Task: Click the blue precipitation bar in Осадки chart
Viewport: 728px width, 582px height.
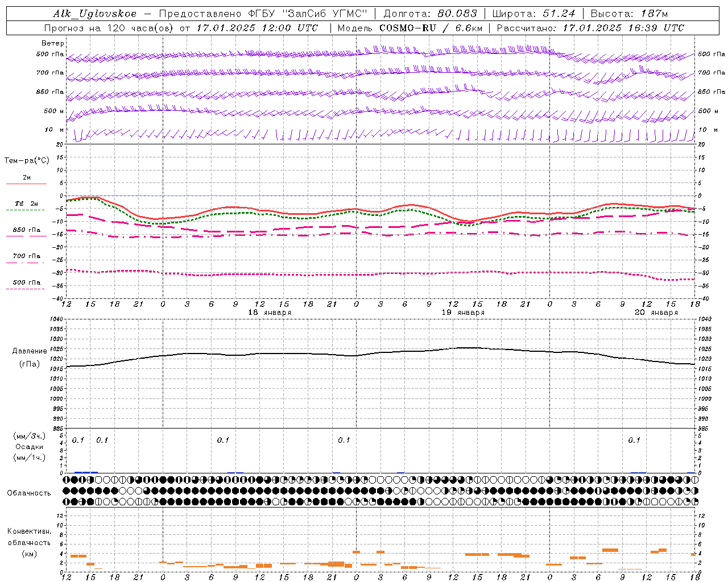Action: coord(86,472)
